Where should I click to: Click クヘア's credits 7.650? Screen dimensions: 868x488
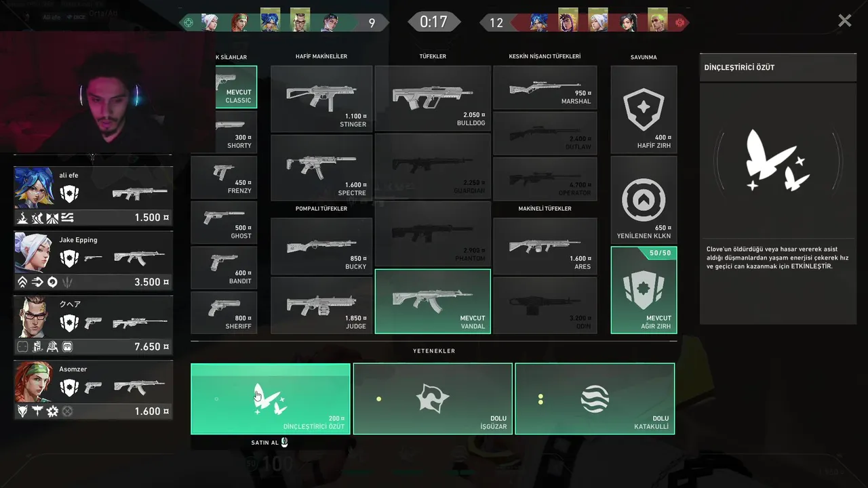pyautogui.click(x=152, y=346)
